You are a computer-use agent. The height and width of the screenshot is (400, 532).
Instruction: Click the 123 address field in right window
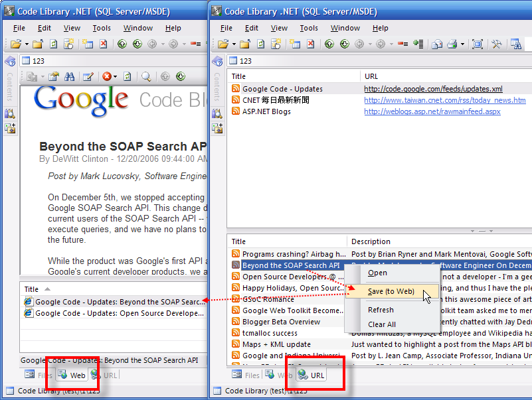pos(379,61)
